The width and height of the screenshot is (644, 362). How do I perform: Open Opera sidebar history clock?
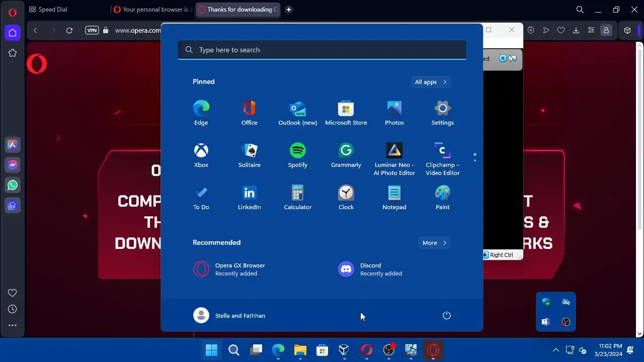coord(13,309)
